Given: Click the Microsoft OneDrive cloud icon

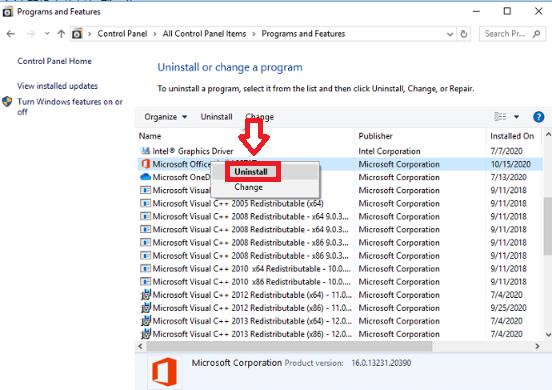Looking at the screenshot, I should point(145,177).
